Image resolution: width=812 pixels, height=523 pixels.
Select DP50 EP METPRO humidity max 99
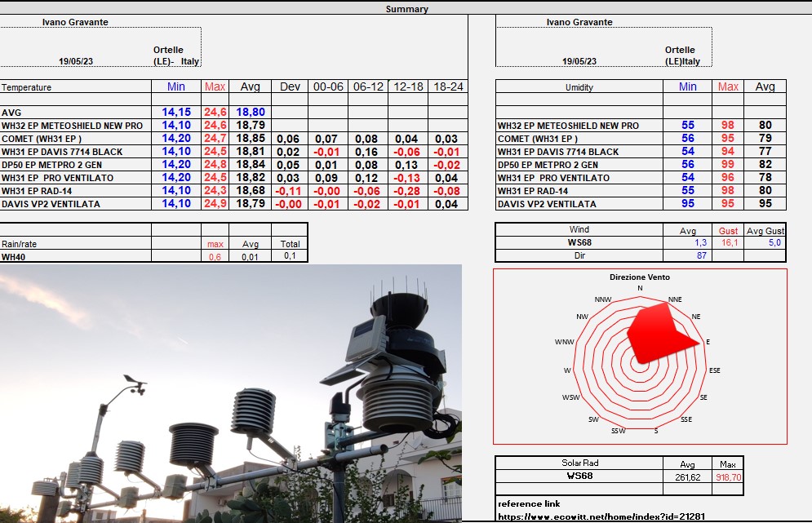728,165
